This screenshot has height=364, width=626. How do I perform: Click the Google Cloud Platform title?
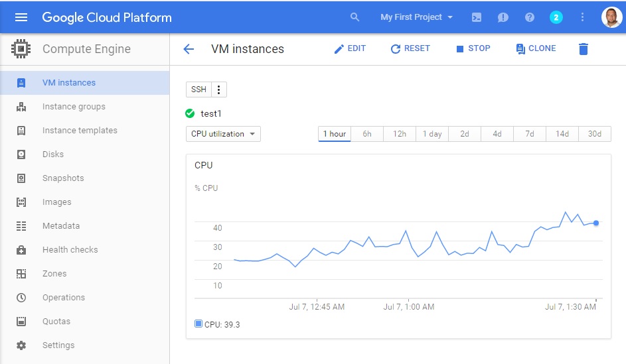(107, 17)
